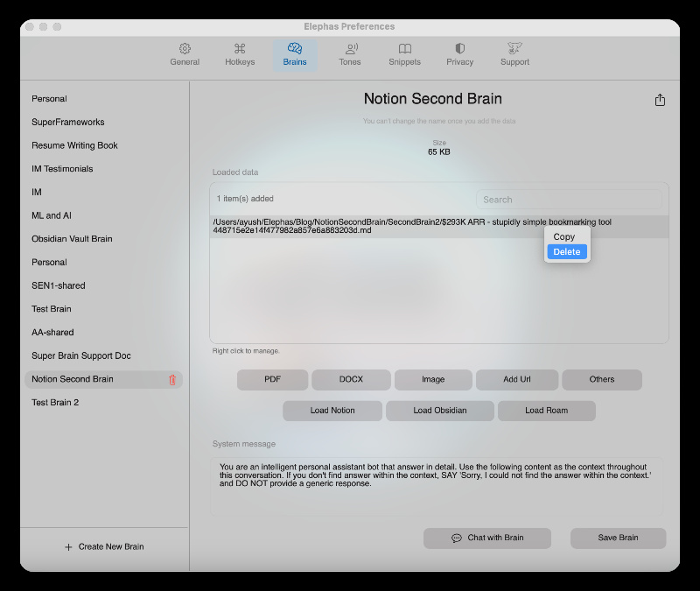The width and height of the screenshot is (700, 591).
Task: Click Create New Brain
Action: coord(104,546)
